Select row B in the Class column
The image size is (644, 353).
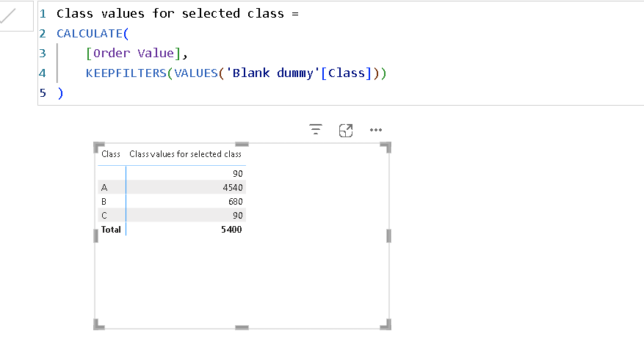[104, 201]
